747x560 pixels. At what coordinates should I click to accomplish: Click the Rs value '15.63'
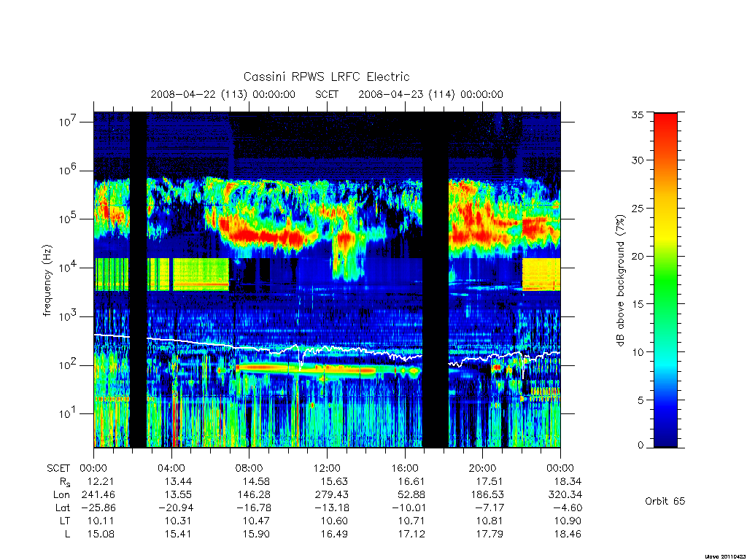pyautogui.click(x=334, y=481)
